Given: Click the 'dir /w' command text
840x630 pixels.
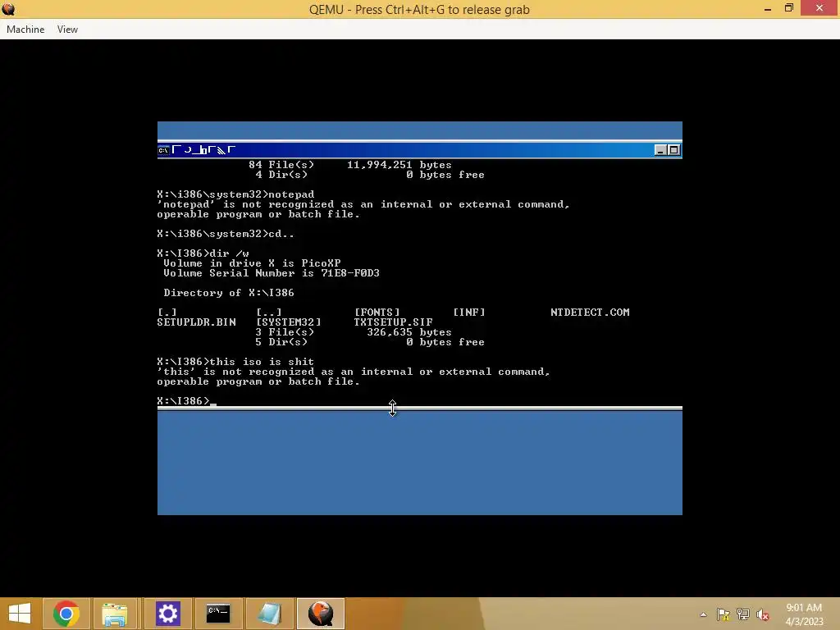Looking at the screenshot, I should (230, 253).
